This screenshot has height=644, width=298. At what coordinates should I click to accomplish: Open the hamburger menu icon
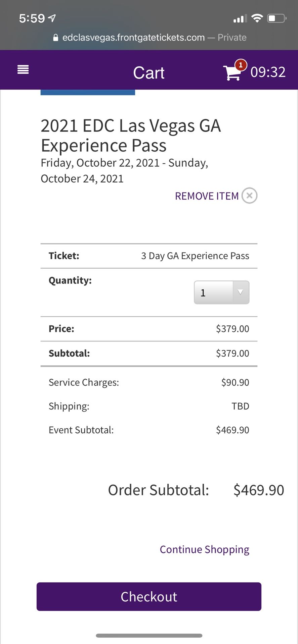point(23,70)
